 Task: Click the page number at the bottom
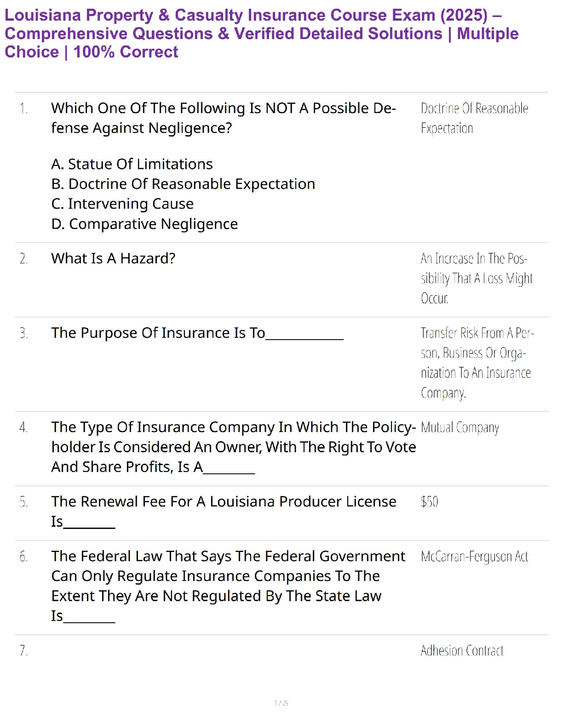point(281,703)
